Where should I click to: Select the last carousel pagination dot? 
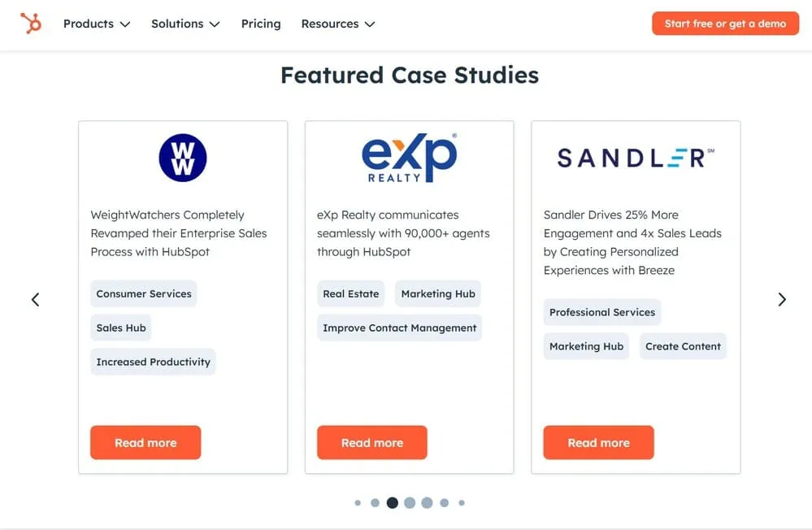pos(462,503)
